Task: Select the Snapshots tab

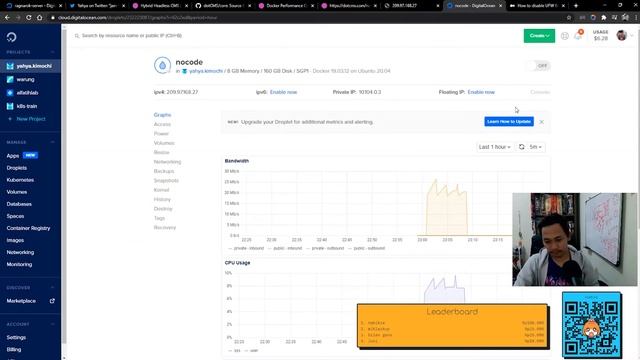Action: pyautogui.click(x=166, y=181)
